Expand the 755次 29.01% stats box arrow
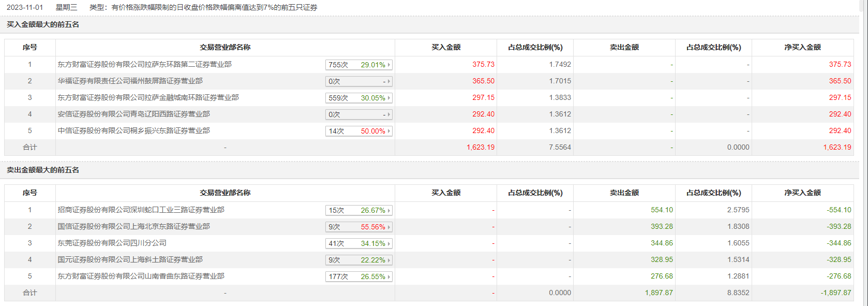Image resolution: width=868 pixels, height=306 pixels. pyautogui.click(x=389, y=65)
